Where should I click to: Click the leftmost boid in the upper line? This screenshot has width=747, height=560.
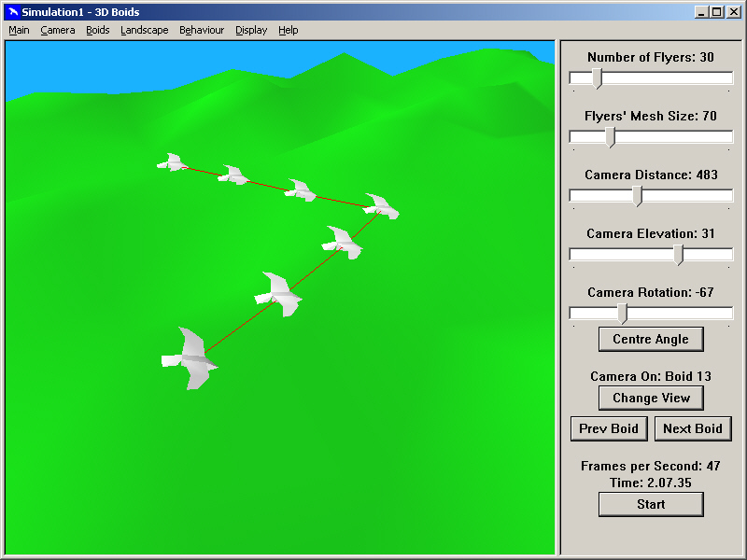[x=173, y=162]
